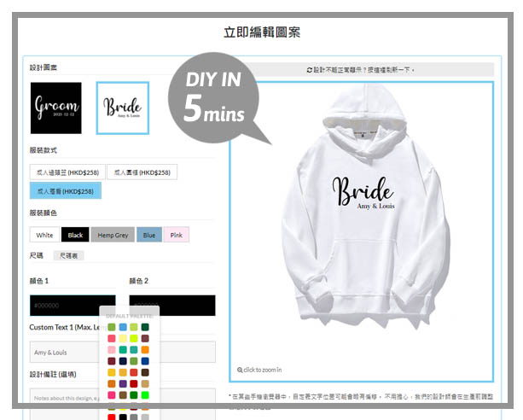
Task: Pick the royal blue palette swatch
Action: 145,361
